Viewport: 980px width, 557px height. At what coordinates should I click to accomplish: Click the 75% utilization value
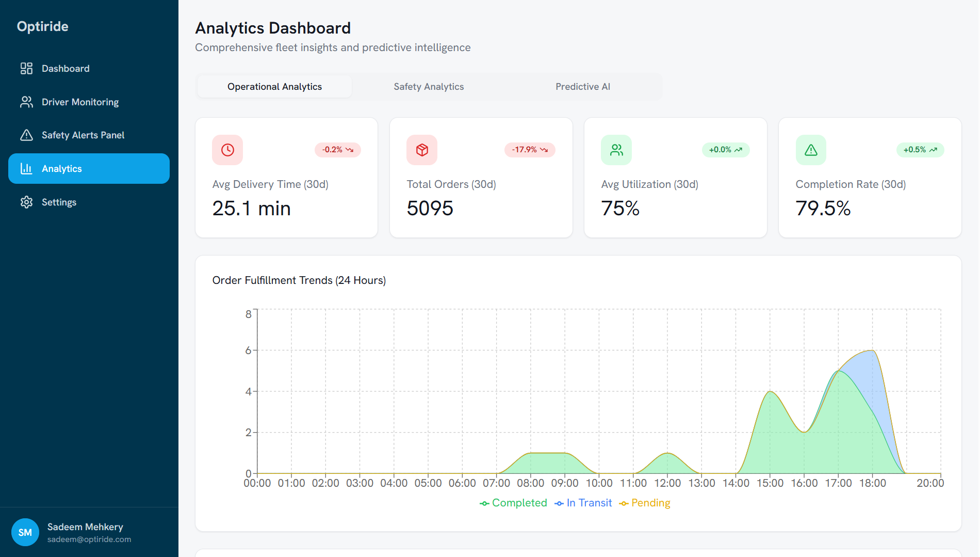(x=620, y=209)
